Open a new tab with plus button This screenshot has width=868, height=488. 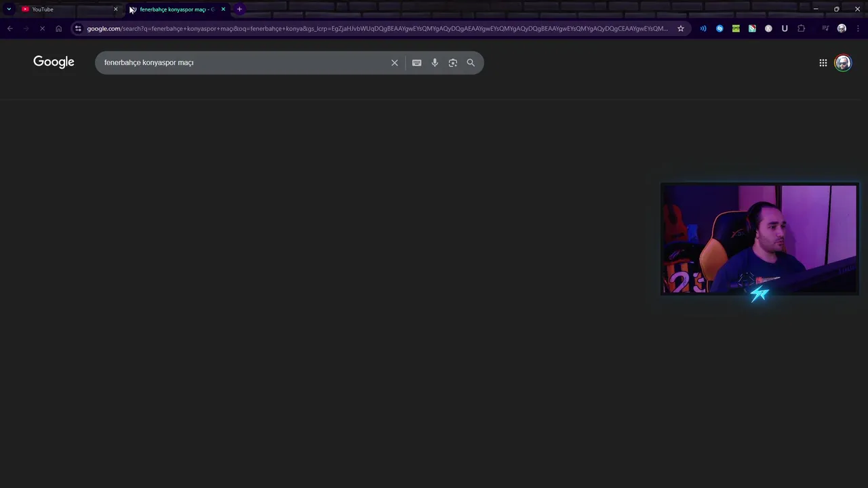(x=239, y=9)
